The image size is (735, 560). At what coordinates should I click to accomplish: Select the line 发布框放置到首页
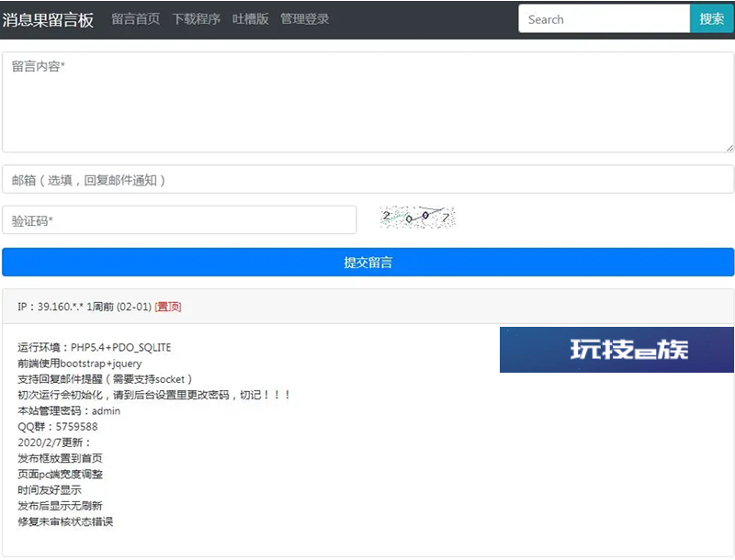pyautogui.click(x=60, y=458)
